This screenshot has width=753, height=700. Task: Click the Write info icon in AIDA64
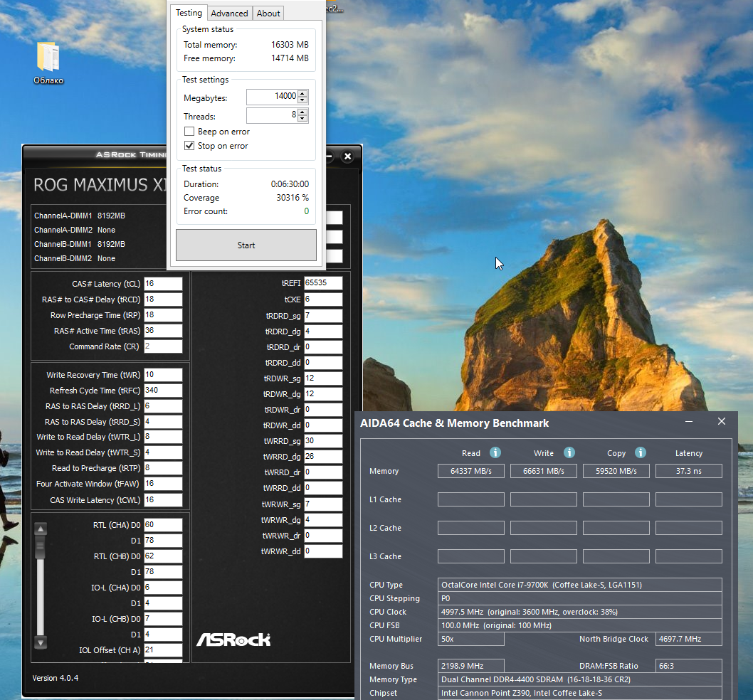tap(569, 452)
